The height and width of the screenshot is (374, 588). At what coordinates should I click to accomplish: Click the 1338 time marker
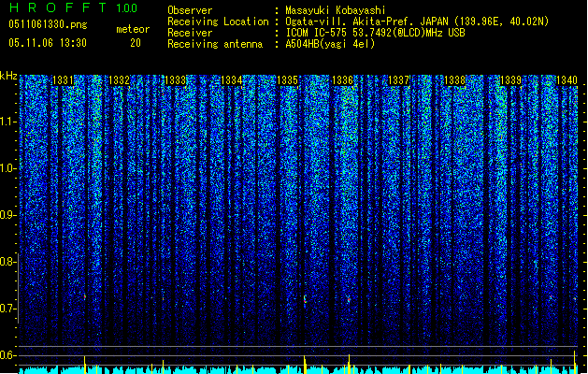(454, 80)
